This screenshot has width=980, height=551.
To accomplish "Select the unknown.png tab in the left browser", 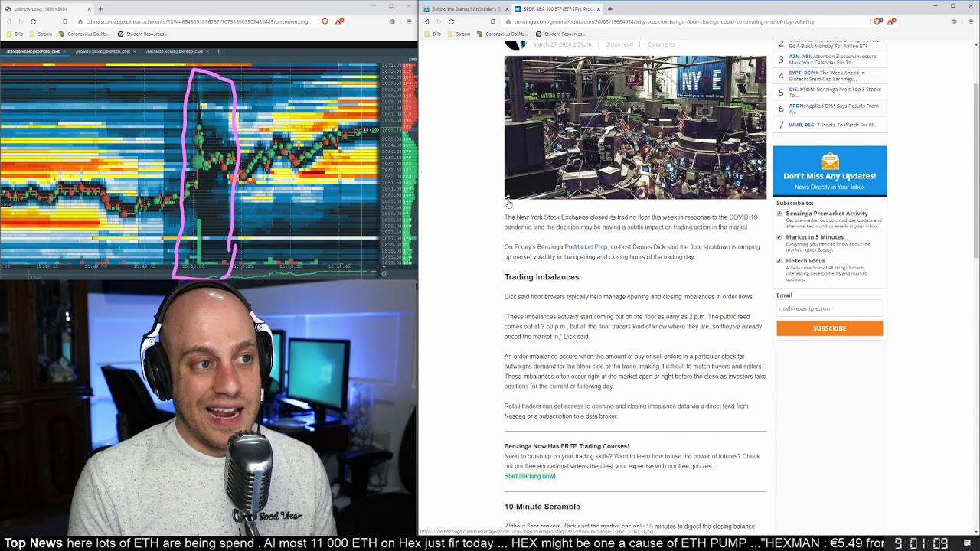I will 46,9.
